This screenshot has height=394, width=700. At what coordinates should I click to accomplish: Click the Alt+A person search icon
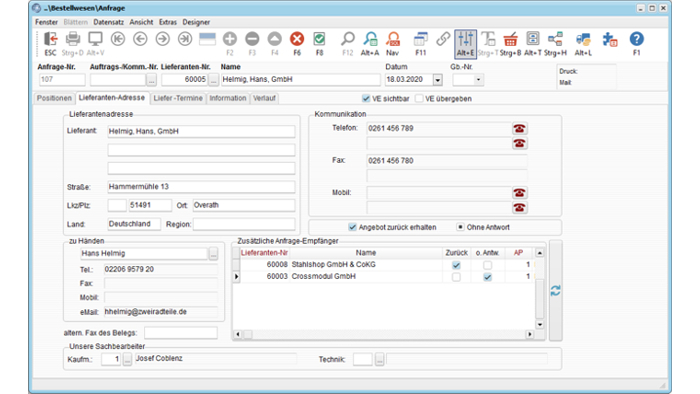[370, 39]
